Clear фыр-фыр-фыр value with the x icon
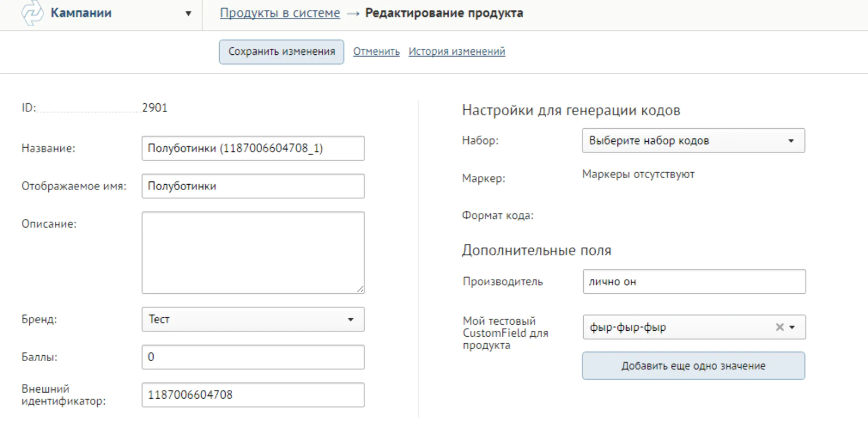 [x=780, y=327]
